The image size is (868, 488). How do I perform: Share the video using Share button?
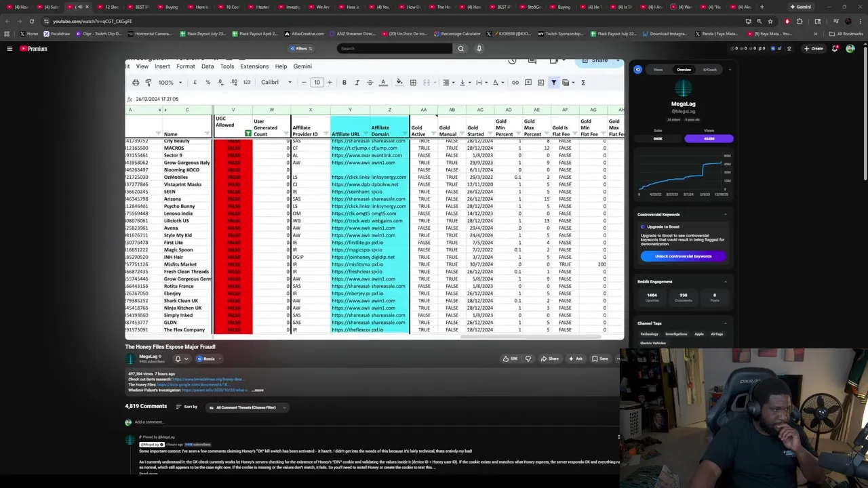click(550, 359)
